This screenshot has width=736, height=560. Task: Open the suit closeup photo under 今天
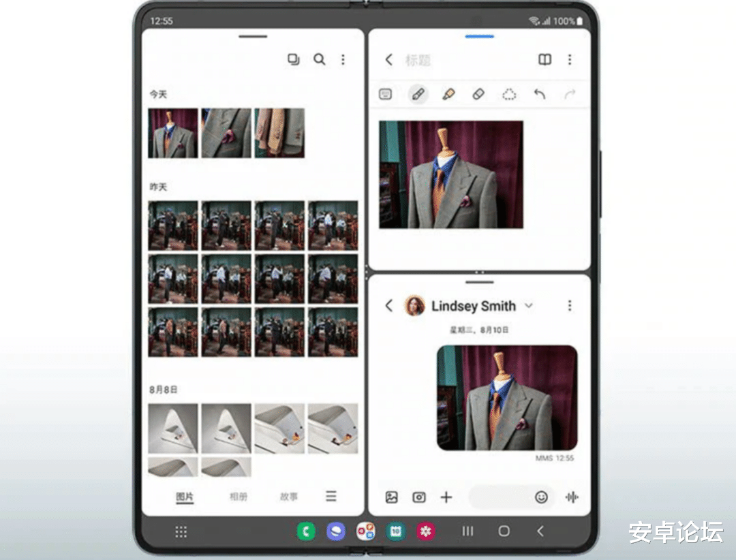[226, 134]
